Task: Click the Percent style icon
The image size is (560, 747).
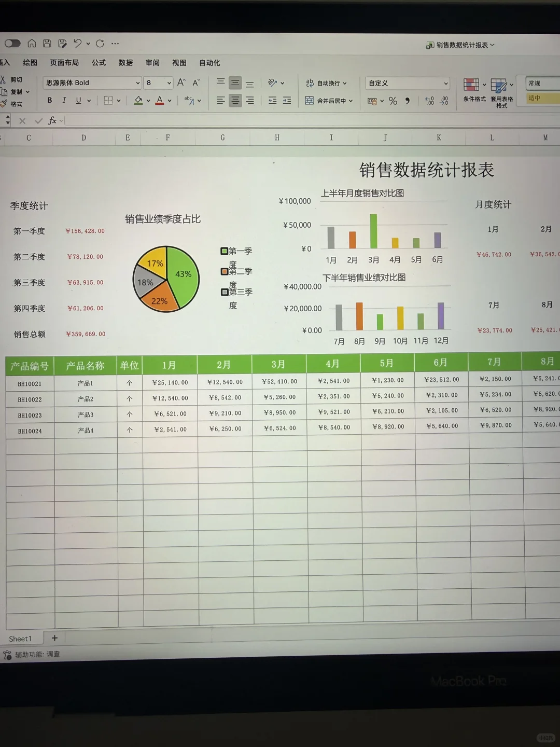Action: pyautogui.click(x=393, y=101)
